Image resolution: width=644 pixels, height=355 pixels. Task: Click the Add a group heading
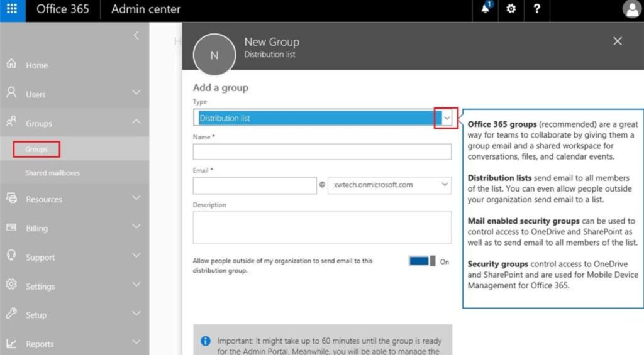click(x=221, y=88)
